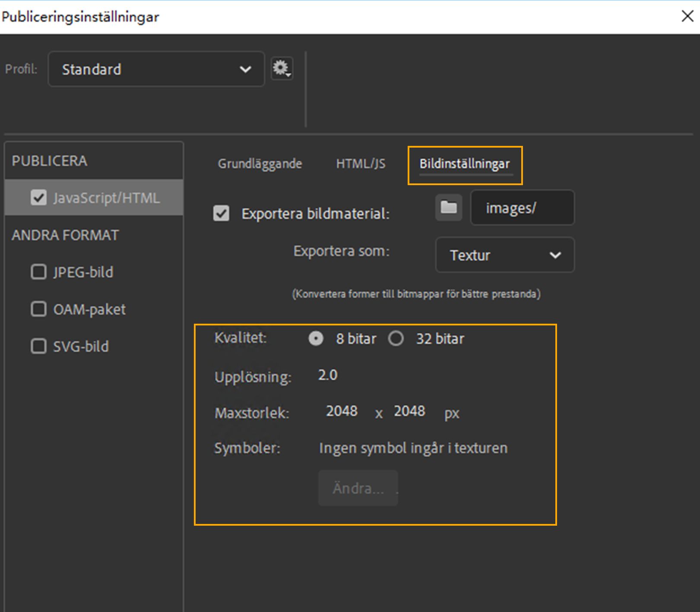
Task: Open the Profil Standard dropdown
Action: (x=156, y=69)
